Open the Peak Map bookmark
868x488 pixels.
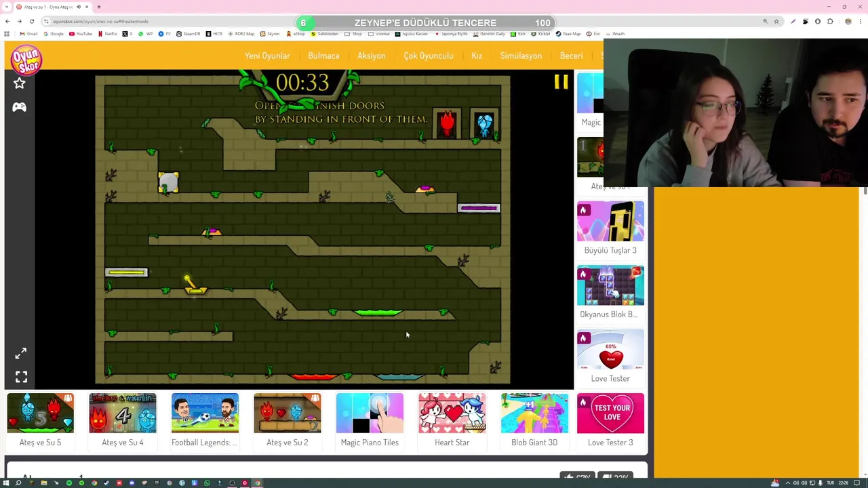tap(568, 34)
